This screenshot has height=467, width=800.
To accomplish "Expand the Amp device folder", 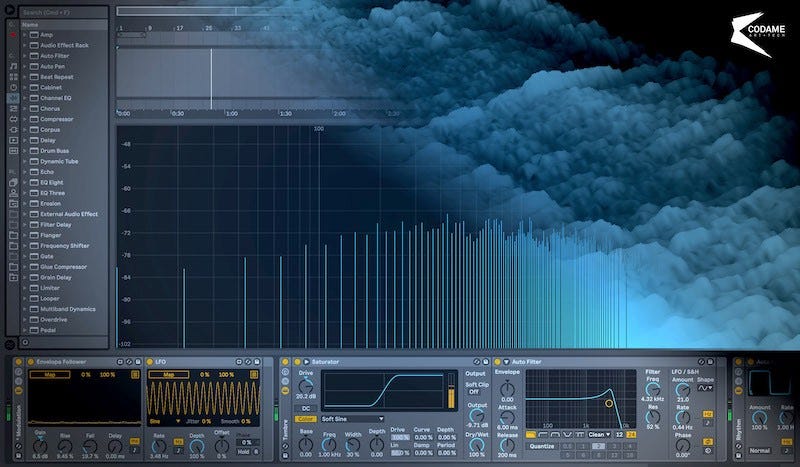I will pyautogui.click(x=24, y=35).
